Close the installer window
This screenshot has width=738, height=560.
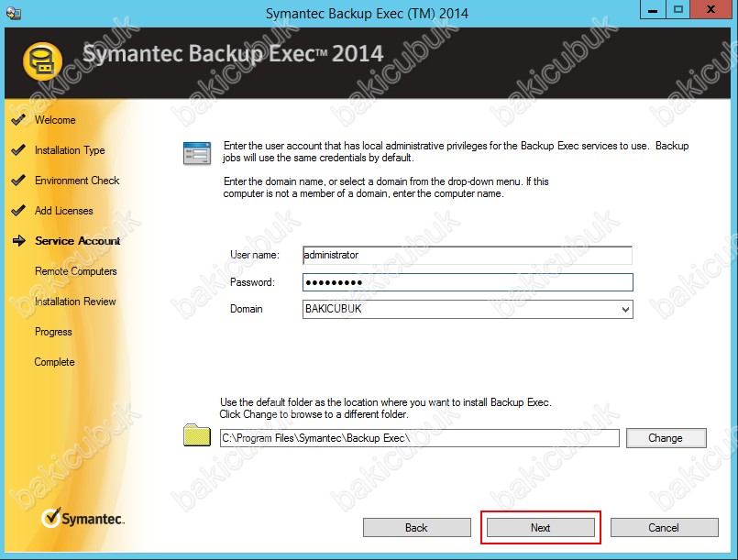click(x=711, y=10)
